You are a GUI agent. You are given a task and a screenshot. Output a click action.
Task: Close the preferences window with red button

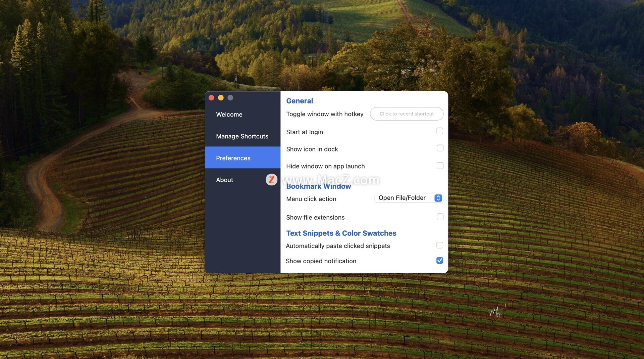[x=211, y=98]
